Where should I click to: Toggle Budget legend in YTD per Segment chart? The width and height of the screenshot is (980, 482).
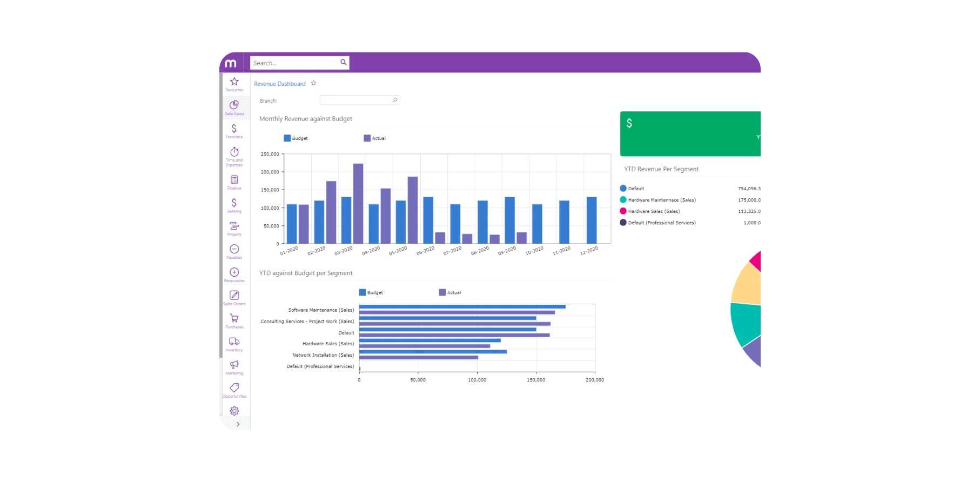tap(371, 292)
